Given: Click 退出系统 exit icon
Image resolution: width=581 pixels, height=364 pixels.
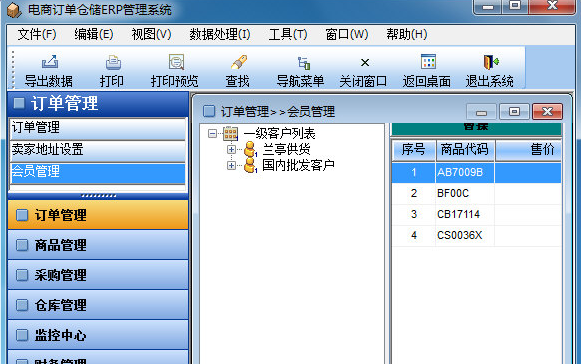Looking at the screenshot, I should coord(491,62).
